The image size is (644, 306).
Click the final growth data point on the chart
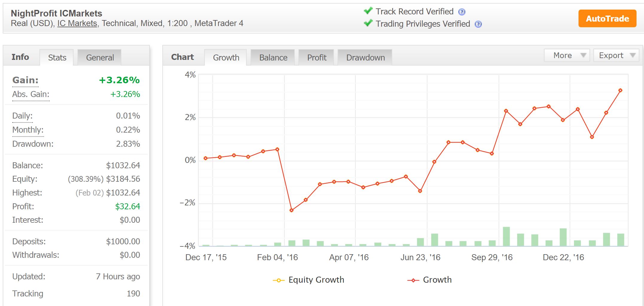[x=620, y=90]
